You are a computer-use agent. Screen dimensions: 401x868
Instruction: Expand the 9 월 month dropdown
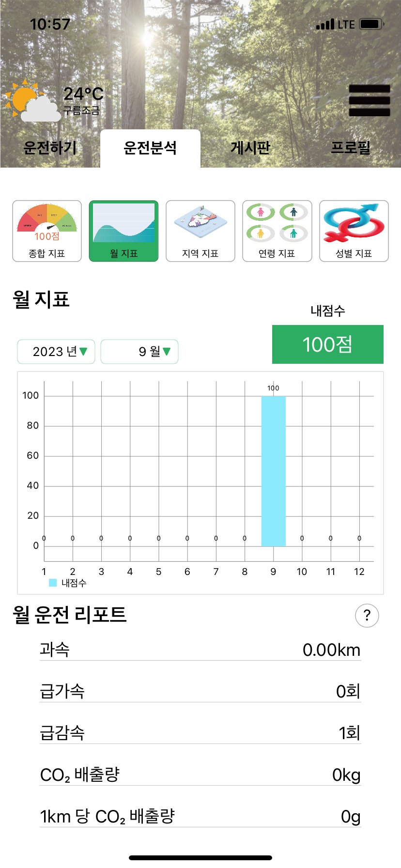point(139,352)
